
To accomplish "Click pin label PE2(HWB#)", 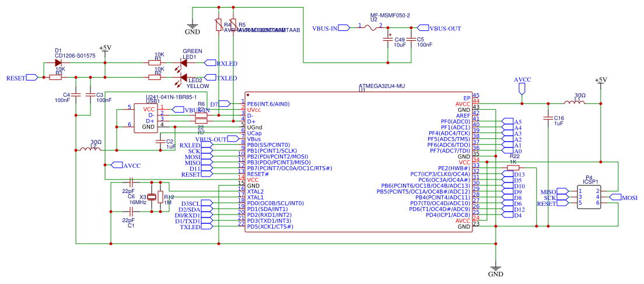I will pyautogui.click(x=454, y=168).
